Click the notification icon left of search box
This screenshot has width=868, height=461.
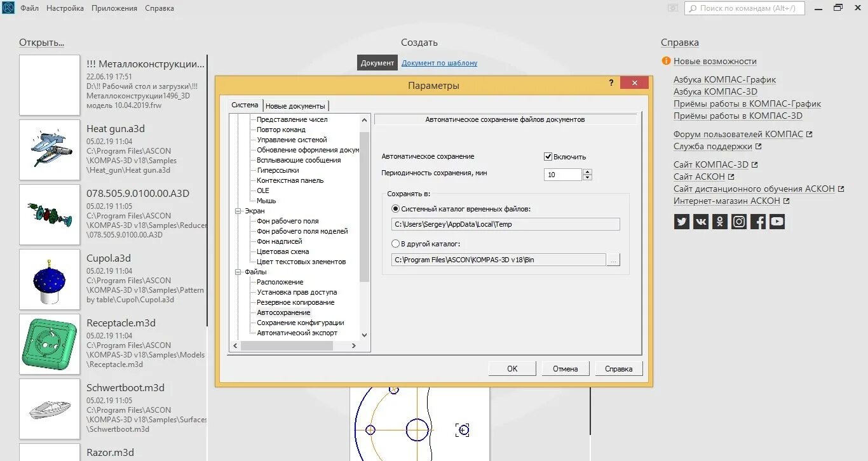tap(673, 8)
